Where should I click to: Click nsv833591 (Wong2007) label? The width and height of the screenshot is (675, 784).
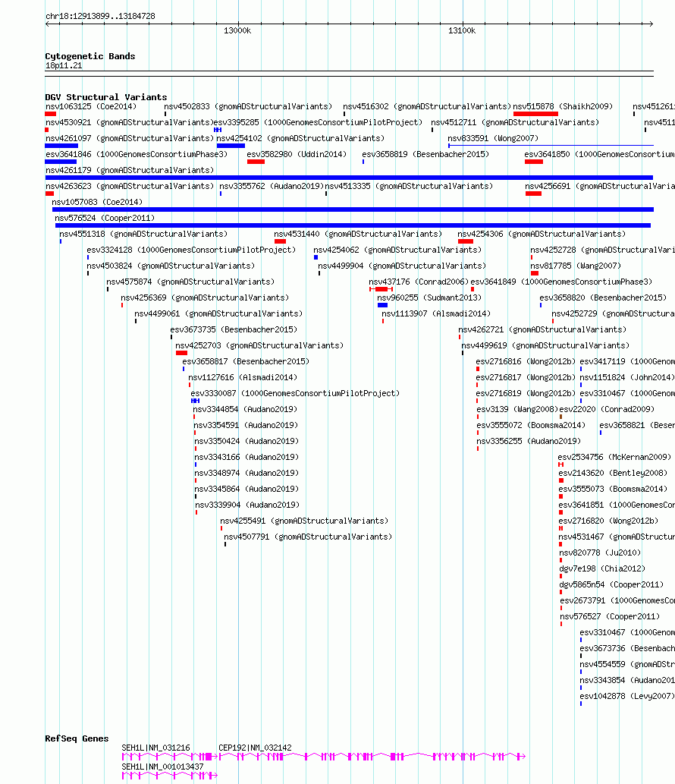pyautogui.click(x=493, y=138)
